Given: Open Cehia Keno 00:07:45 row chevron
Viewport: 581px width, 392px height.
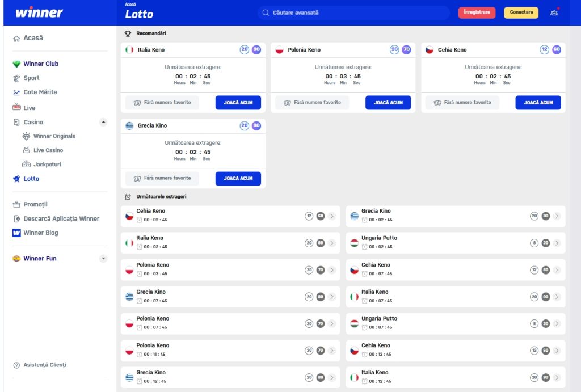Looking at the screenshot, I should click(557, 270).
